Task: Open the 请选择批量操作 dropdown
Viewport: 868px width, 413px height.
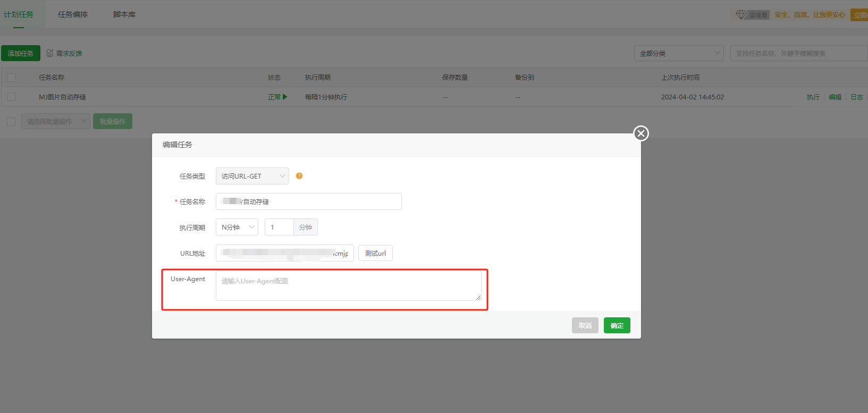Action: [x=56, y=121]
